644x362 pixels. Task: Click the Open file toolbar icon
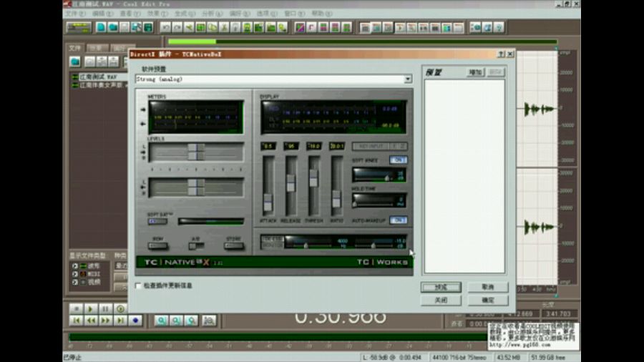click(112, 27)
